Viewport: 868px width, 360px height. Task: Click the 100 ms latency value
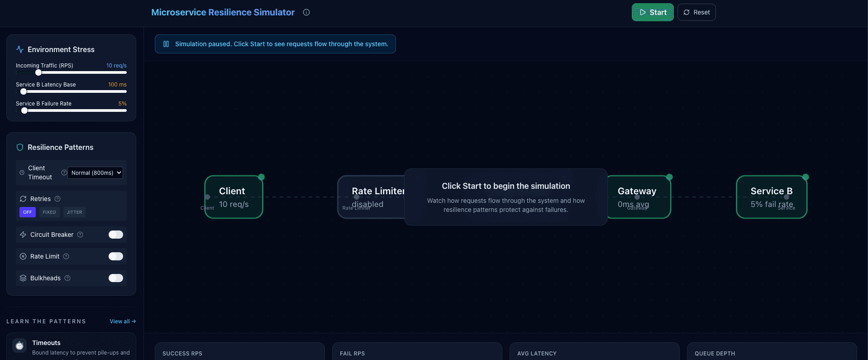[x=117, y=85]
